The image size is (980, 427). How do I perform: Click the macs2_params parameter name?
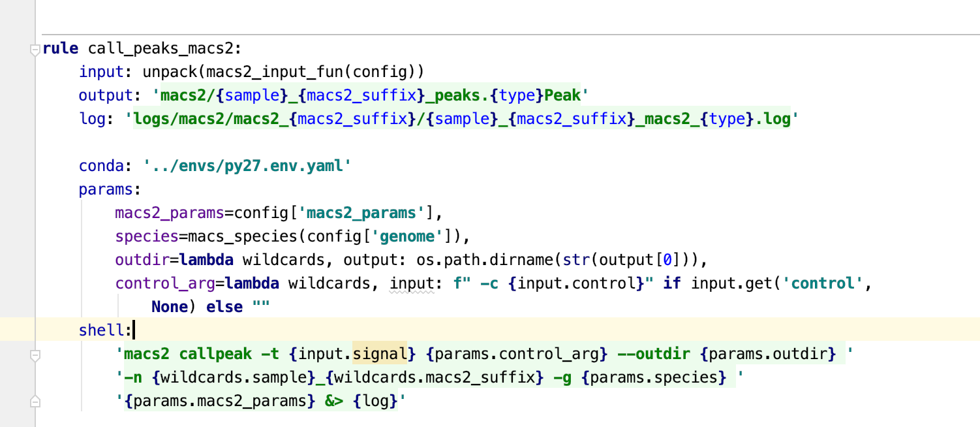[x=170, y=213]
